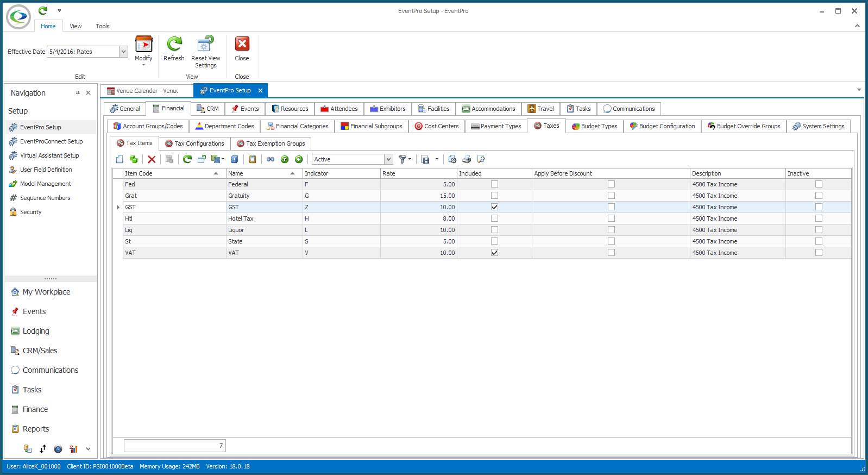Open the Active filter dropdown
The height and width of the screenshot is (475, 868).
[388, 159]
